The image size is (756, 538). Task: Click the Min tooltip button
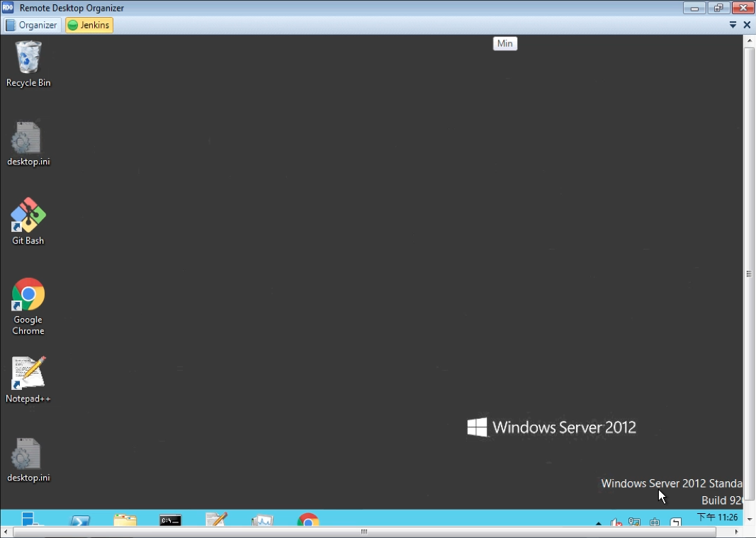[x=504, y=43]
